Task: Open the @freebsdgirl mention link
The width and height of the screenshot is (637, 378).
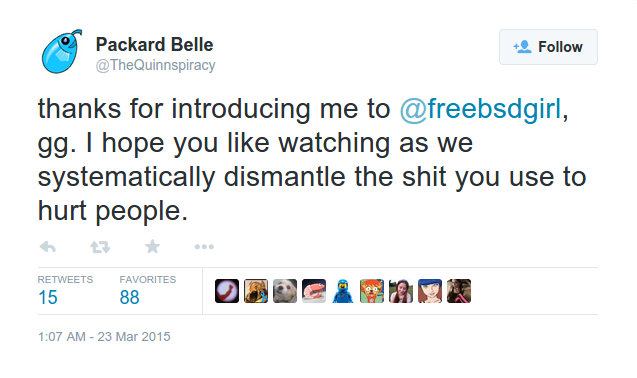Action: (480, 109)
